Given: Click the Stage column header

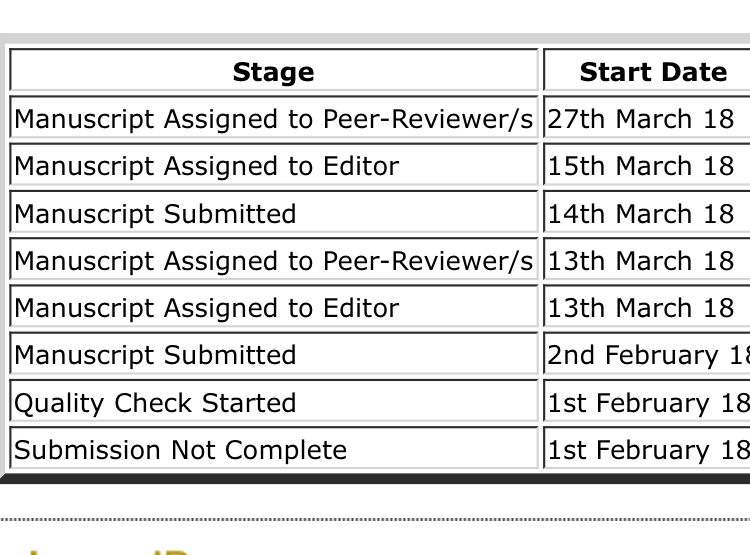Looking at the screenshot, I should pos(273,72).
